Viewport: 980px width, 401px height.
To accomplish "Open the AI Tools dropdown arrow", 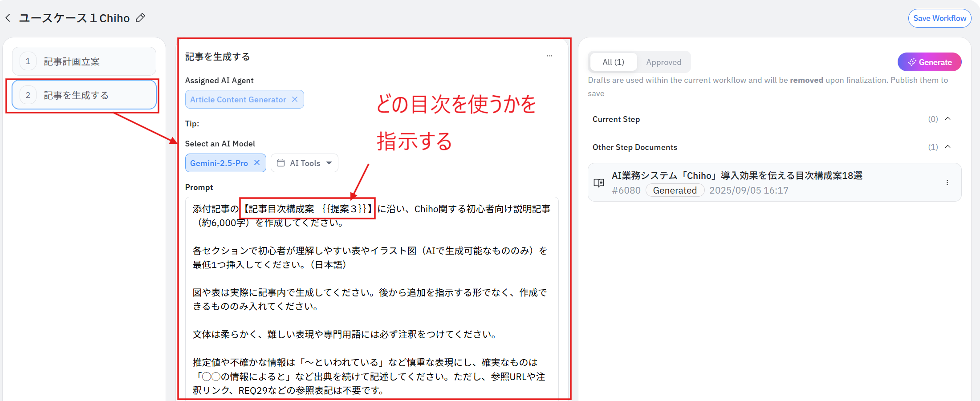I will 329,163.
